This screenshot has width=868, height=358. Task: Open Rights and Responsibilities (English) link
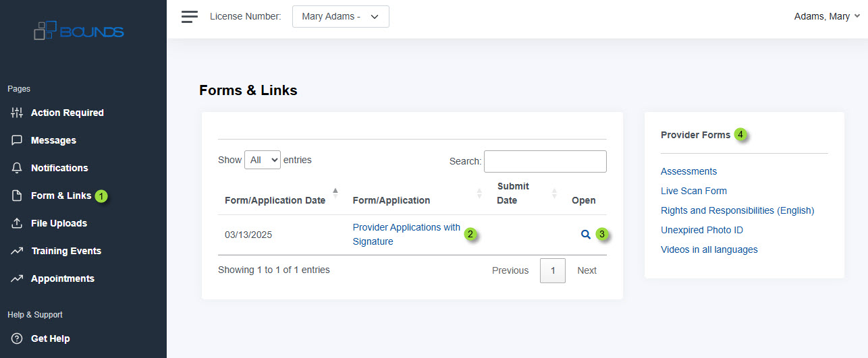click(738, 210)
